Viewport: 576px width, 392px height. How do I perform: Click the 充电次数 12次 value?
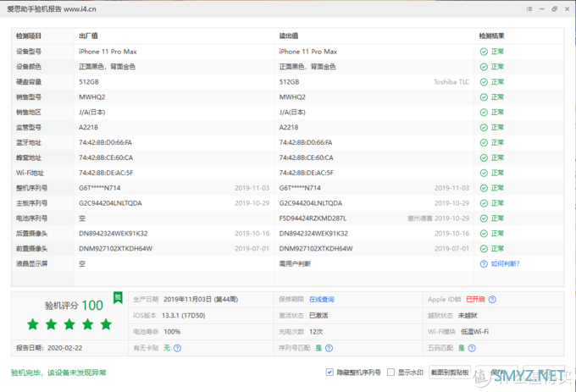[x=316, y=332]
